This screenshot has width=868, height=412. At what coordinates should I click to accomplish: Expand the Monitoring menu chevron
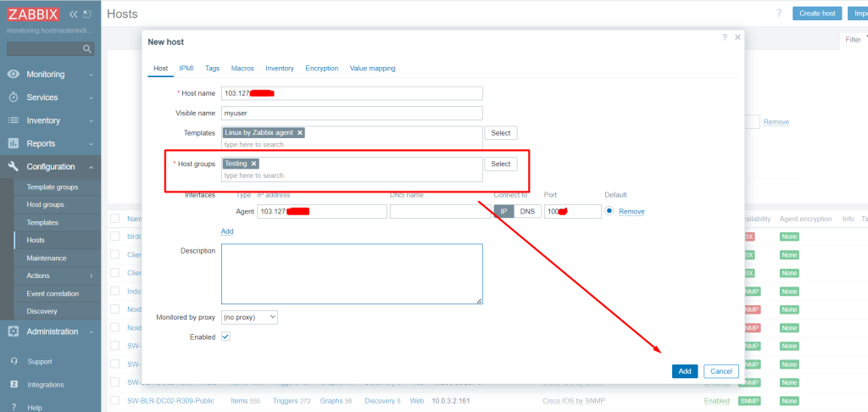[91, 75]
